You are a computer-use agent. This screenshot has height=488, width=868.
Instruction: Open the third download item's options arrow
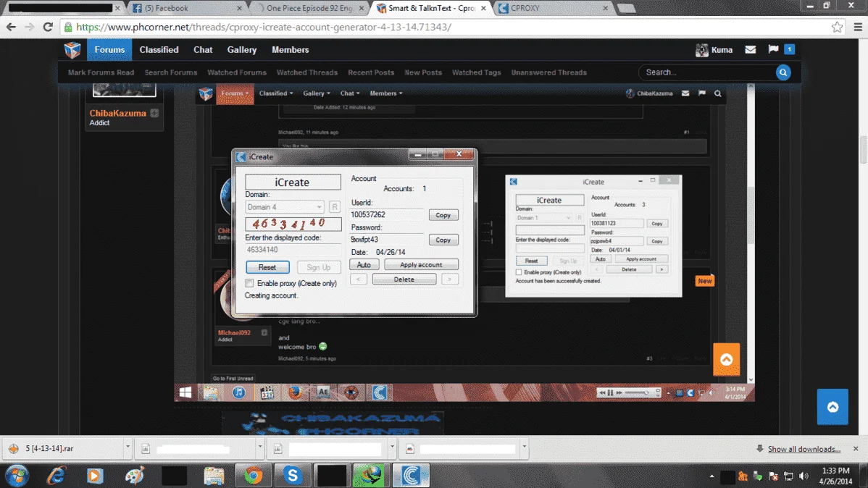pyautogui.click(x=392, y=447)
